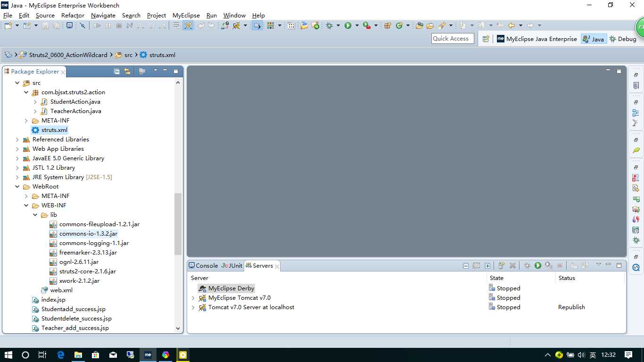The height and width of the screenshot is (362, 644).
Task: Select index.jsp in Package Explorer
Action: coord(53,300)
